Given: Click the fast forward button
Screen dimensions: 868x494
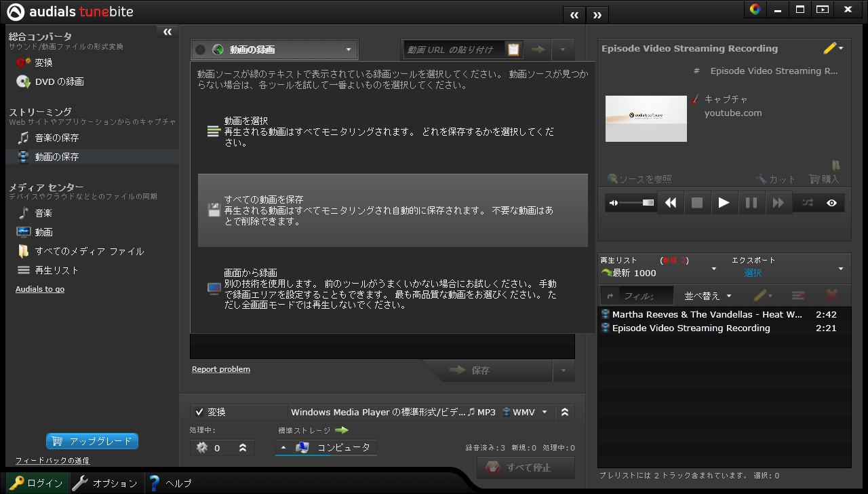Looking at the screenshot, I should (778, 203).
